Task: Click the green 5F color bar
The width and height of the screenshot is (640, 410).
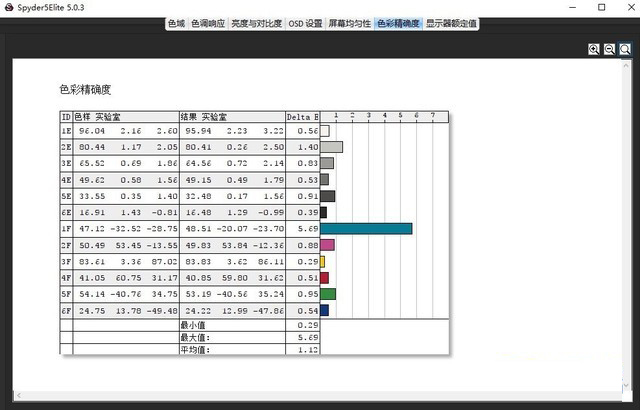Action: point(328,294)
